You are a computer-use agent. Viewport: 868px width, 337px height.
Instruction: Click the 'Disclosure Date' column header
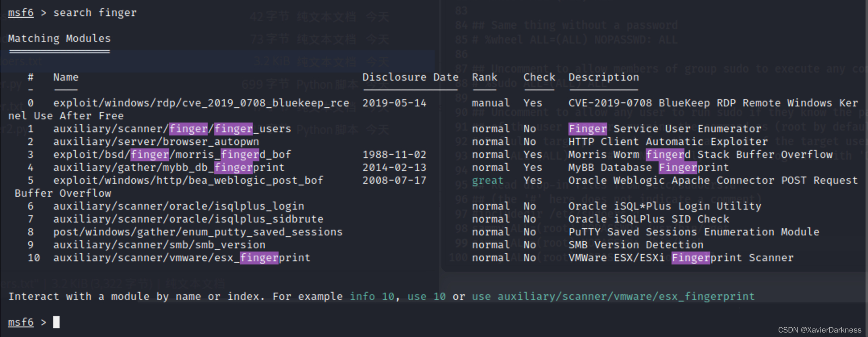point(410,77)
